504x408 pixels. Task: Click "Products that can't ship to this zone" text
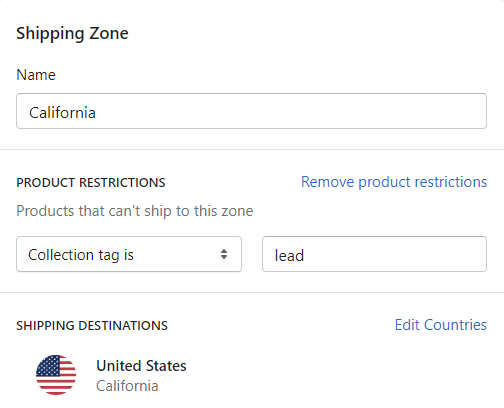(135, 211)
